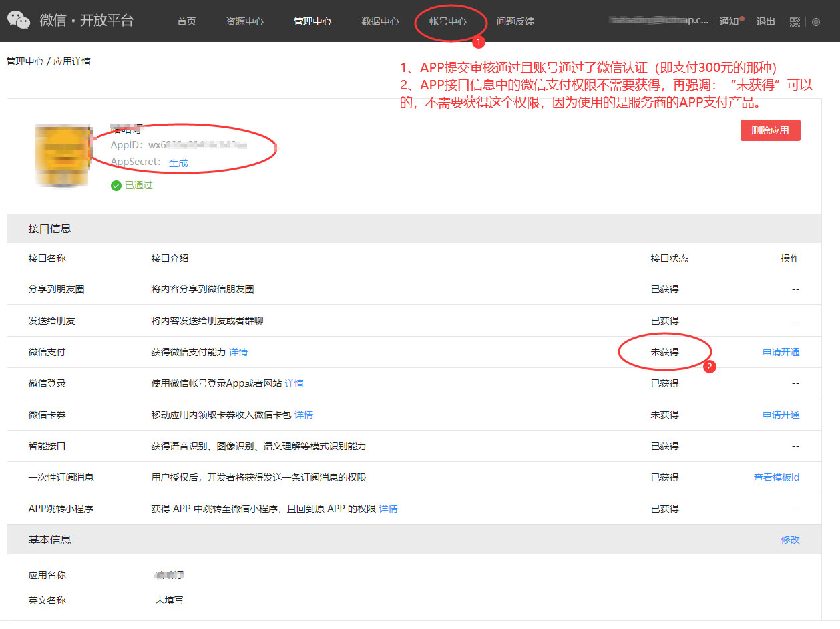Open the QR code icon in header

tap(795, 21)
